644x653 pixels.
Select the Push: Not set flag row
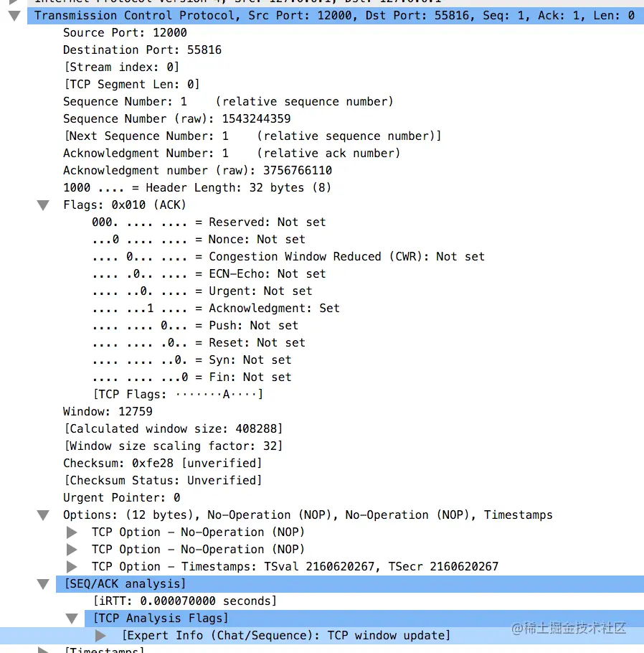[195, 326]
